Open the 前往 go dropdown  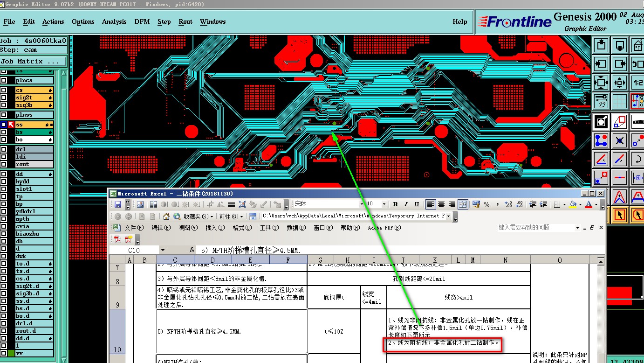tap(231, 216)
